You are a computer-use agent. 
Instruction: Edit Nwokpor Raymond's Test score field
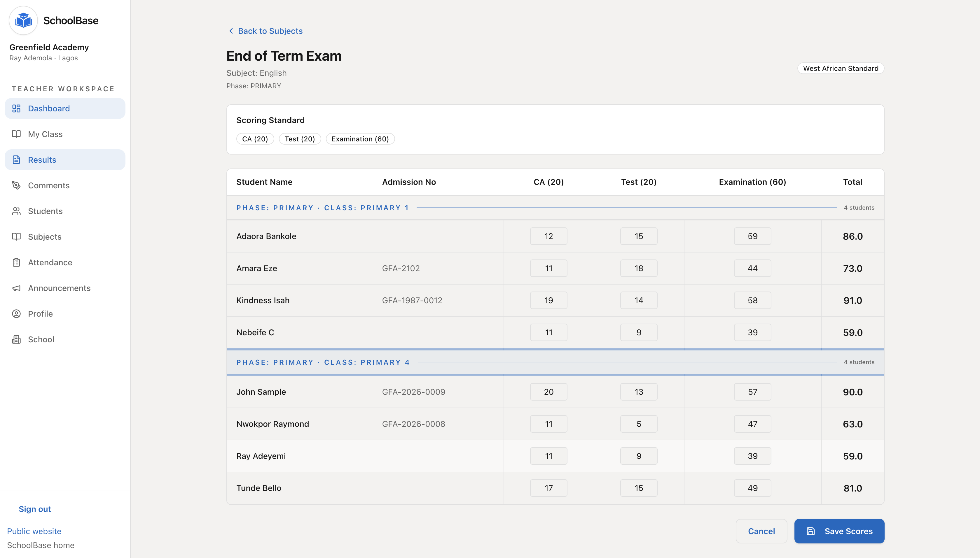coord(638,424)
